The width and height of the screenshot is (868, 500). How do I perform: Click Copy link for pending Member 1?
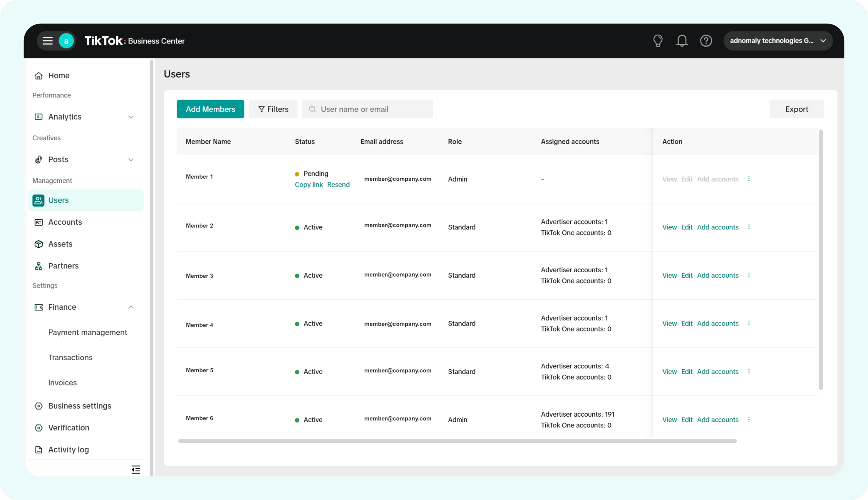point(309,185)
